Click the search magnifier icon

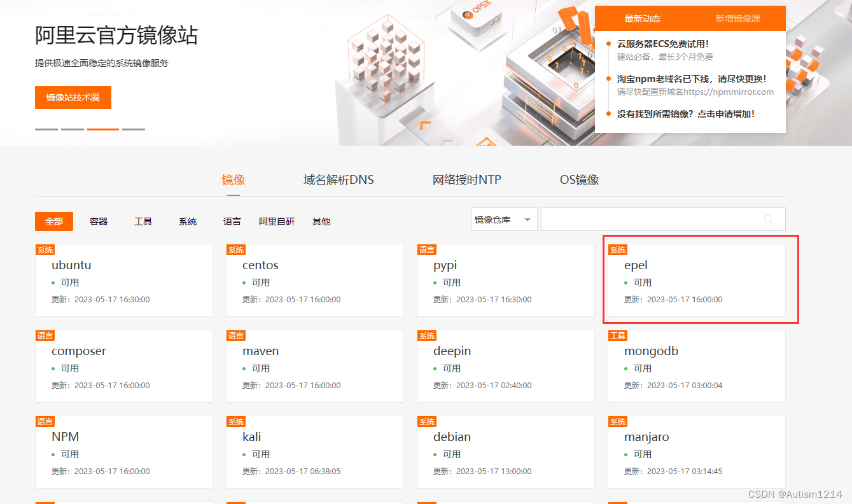(x=769, y=220)
